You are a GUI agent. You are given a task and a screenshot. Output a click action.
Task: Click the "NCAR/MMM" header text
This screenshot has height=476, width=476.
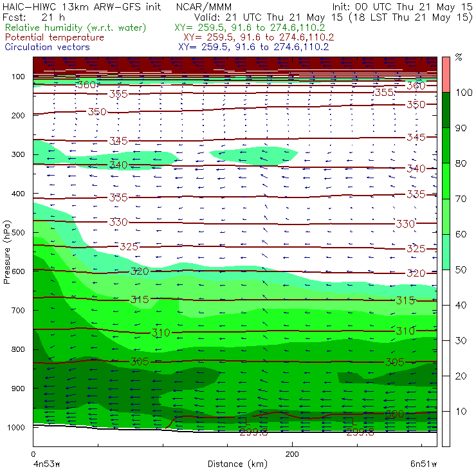204,6
